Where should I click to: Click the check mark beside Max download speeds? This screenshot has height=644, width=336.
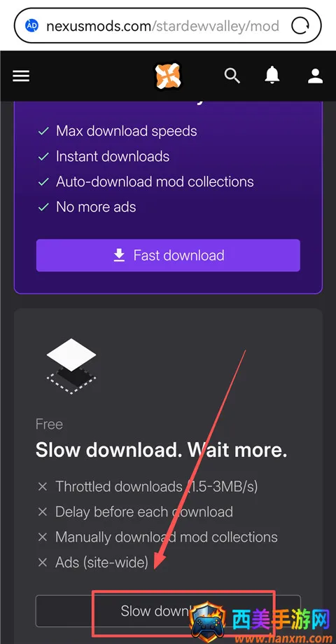(43, 132)
